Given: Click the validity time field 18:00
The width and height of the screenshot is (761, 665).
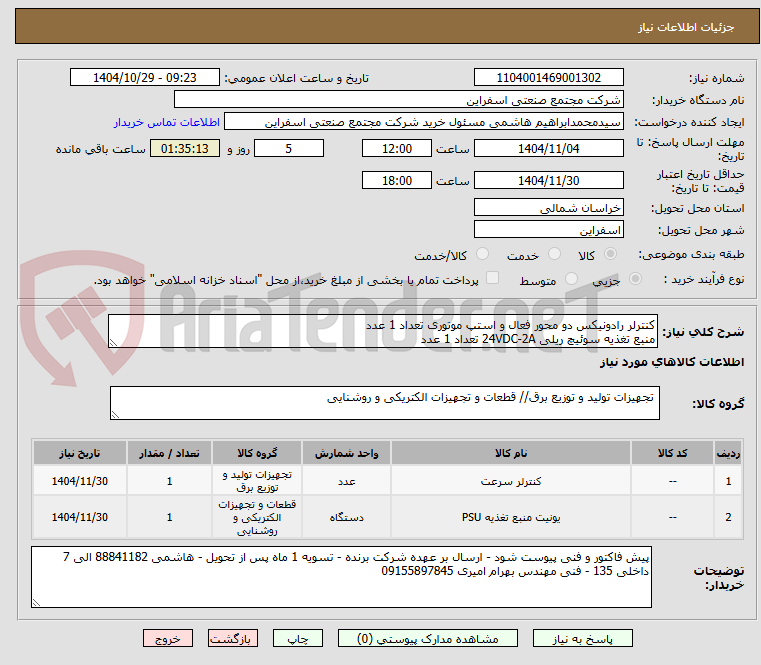Looking at the screenshot, I should (x=397, y=181).
